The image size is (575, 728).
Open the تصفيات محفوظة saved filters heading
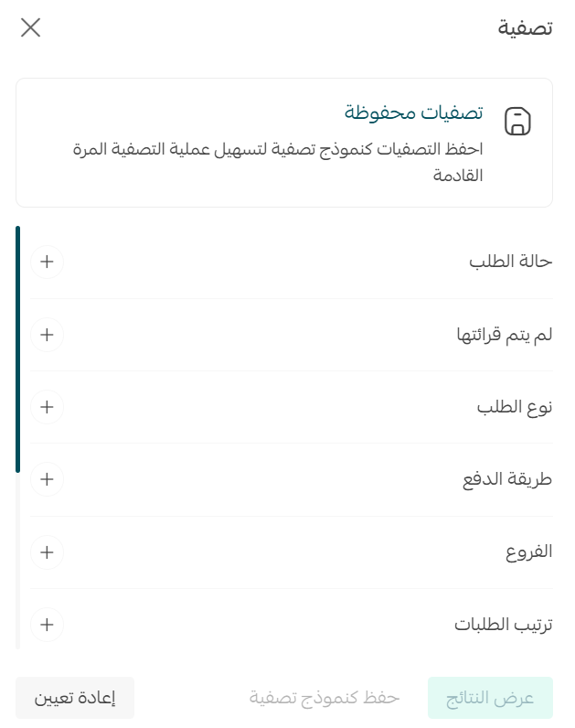pyautogui.click(x=413, y=112)
